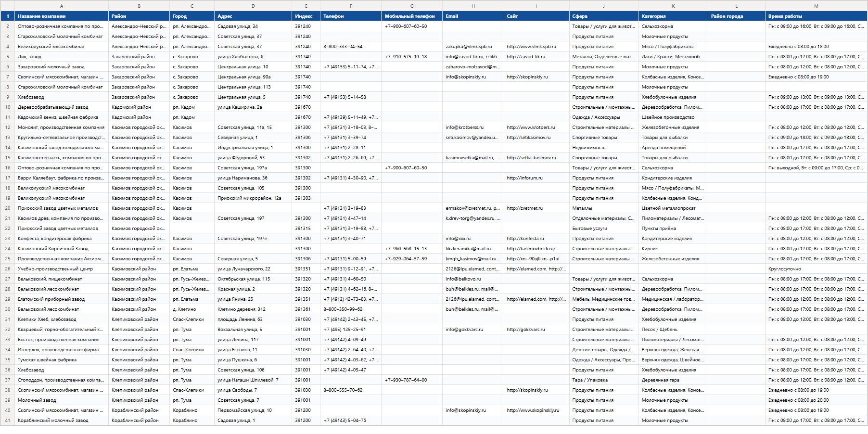
Task: Select the 'Время работы' header cell
Action: (816, 16)
